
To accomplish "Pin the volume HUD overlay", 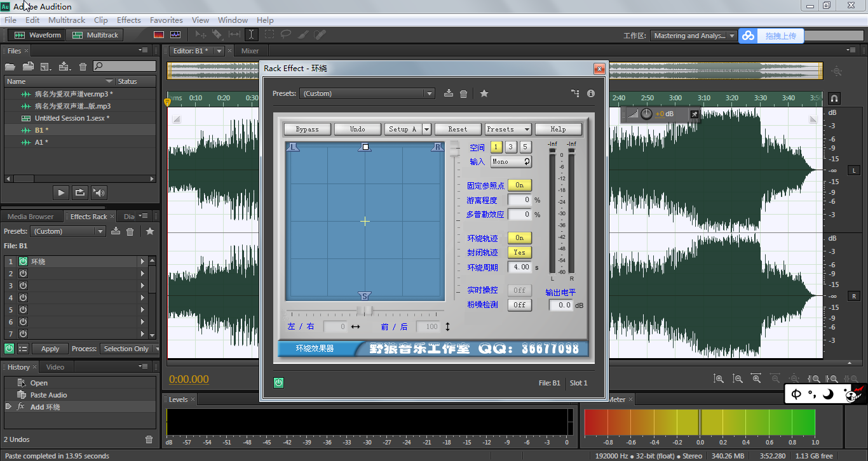I will (695, 114).
